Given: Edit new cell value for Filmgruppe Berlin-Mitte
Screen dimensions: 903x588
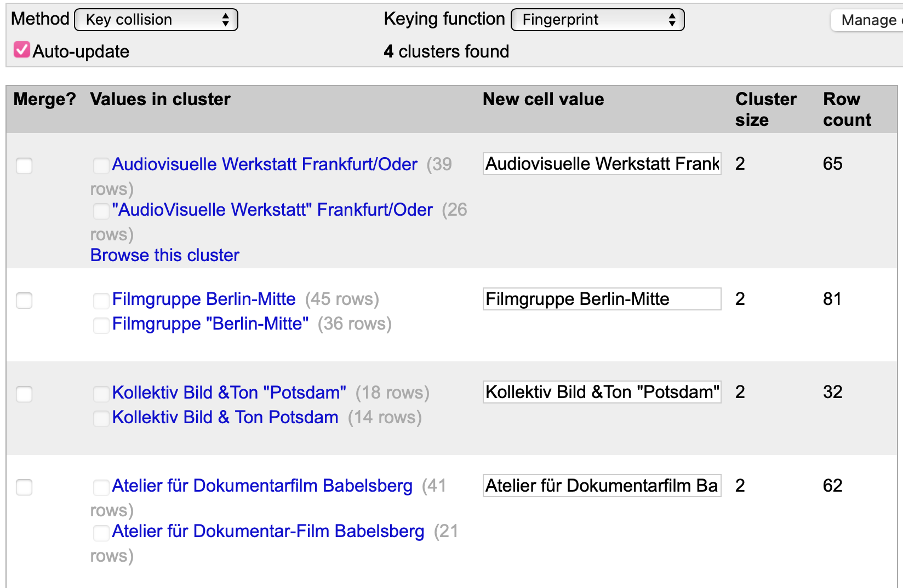Looking at the screenshot, I should (x=602, y=299).
